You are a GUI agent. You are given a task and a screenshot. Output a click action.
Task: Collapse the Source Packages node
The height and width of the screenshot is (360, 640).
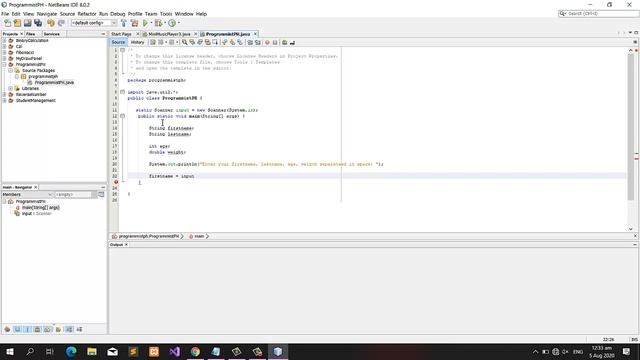click(x=11, y=70)
